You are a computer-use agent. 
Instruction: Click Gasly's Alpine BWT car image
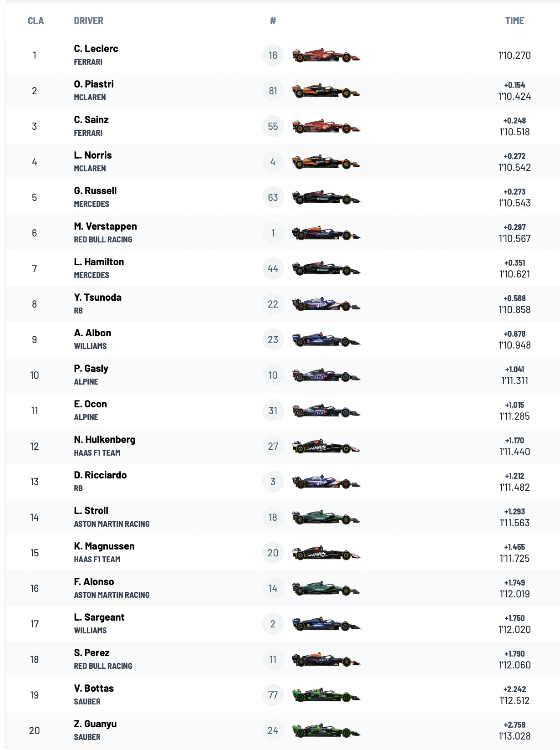[x=326, y=375]
